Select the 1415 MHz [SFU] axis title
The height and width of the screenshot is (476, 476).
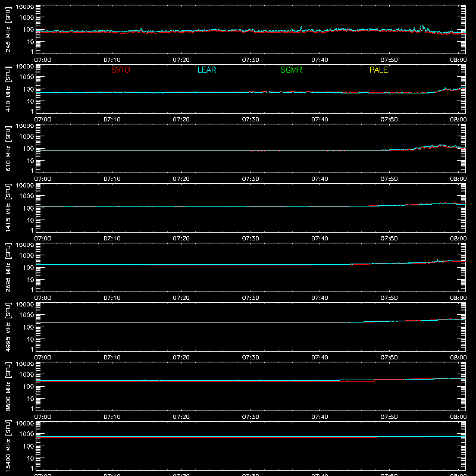(8, 208)
